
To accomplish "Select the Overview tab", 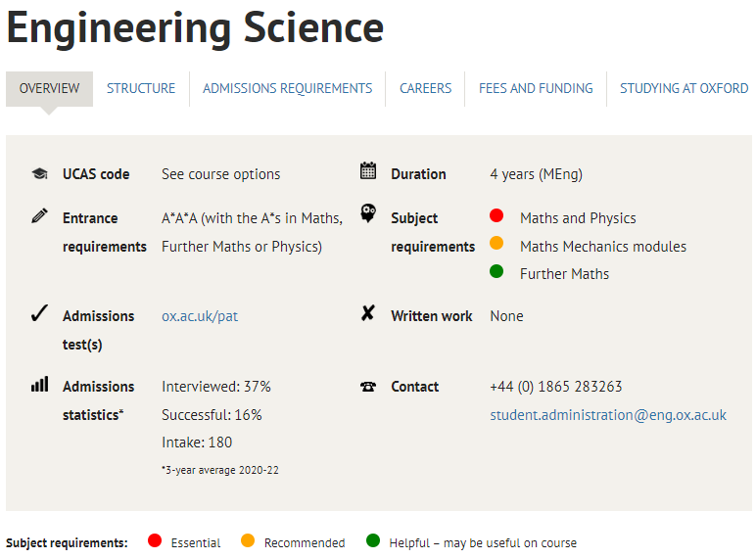I will (49, 89).
